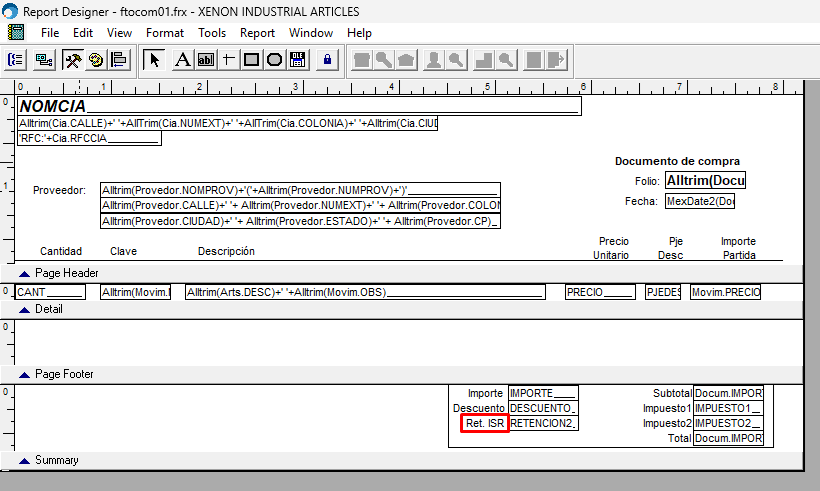The image size is (820, 491).
Task: Select the Rectangle tool
Action: click(252, 60)
